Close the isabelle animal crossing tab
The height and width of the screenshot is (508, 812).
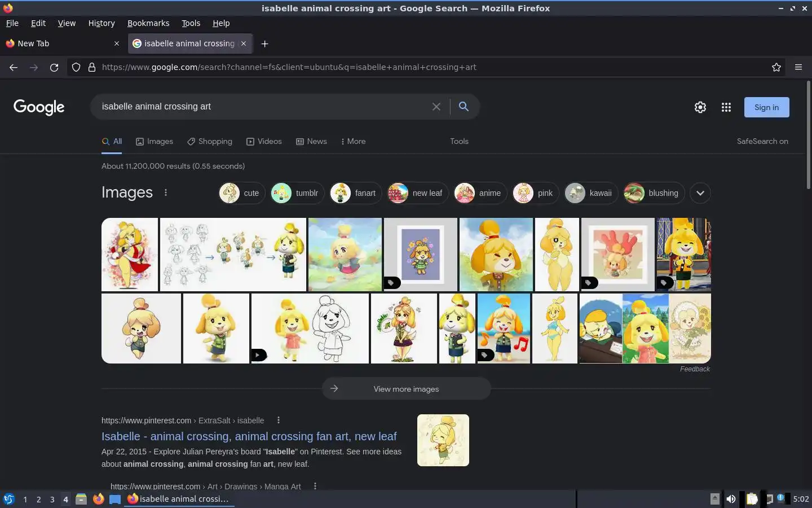244,43
